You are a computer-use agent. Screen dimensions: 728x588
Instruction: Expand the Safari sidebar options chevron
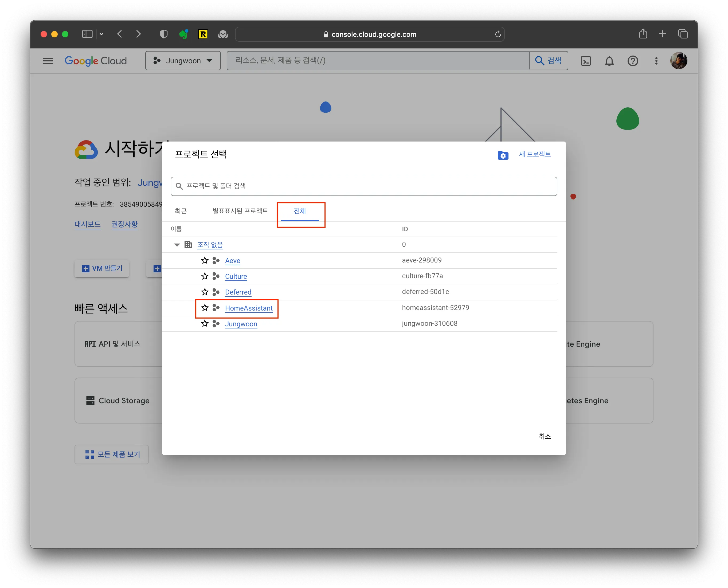tap(101, 34)
